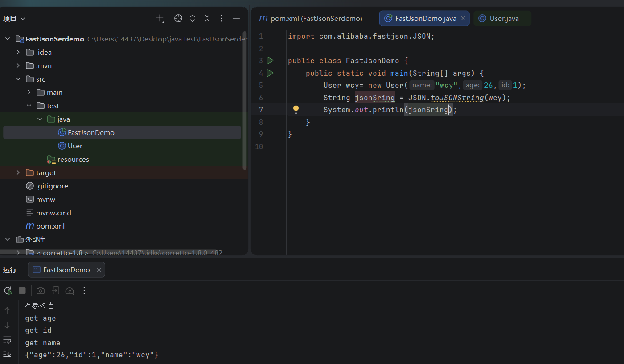Stop the running process square button
This screenshot has height=364, width=624.
22,290
